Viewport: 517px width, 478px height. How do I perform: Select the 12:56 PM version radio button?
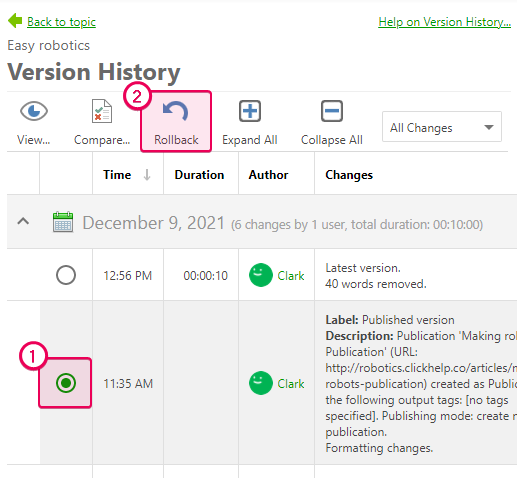click(66, 275)
